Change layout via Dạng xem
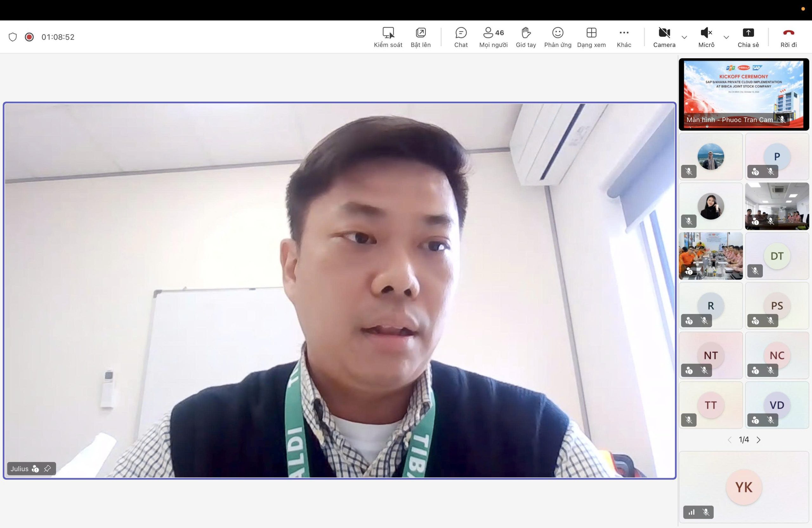812x528 pixels. click(x=591, y=37)
